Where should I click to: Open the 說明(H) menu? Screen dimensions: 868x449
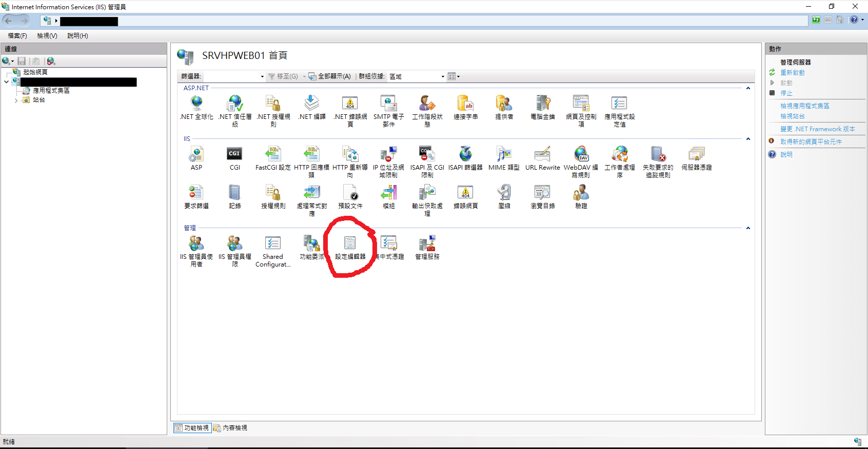(78, 36)
